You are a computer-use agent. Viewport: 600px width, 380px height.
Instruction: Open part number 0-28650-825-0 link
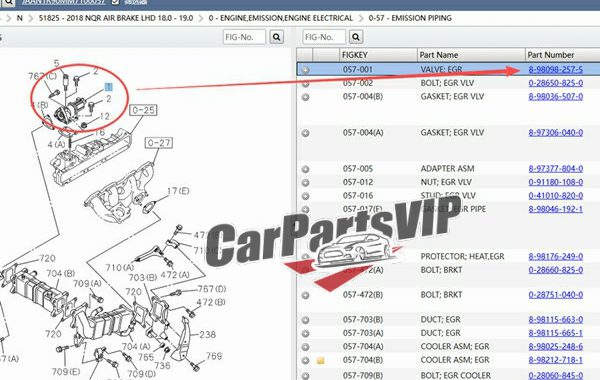click(x=556, y=83)
